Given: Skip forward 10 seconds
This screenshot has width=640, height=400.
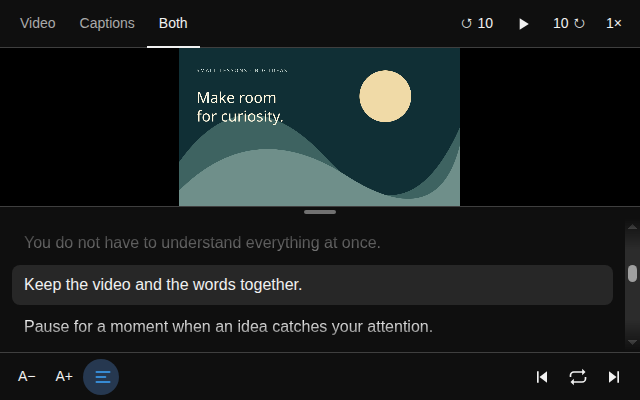Looking at the screenshot, I should [x=569, y=23].
